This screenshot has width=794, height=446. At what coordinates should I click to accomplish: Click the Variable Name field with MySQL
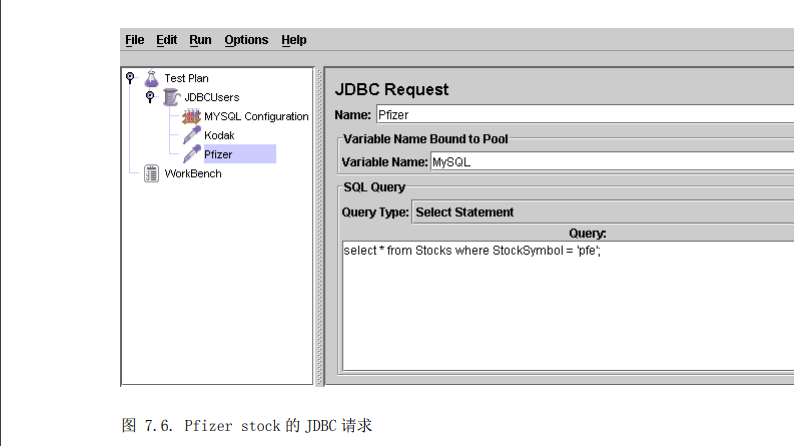point(612,162)
